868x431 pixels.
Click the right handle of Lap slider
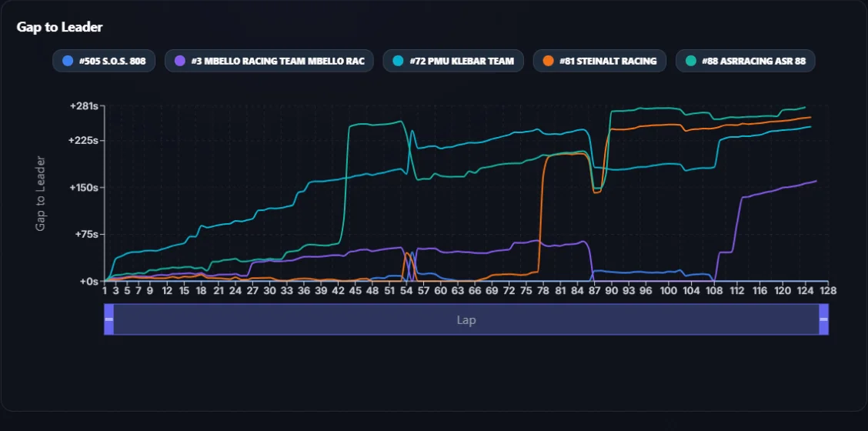(x=823, y=319)
